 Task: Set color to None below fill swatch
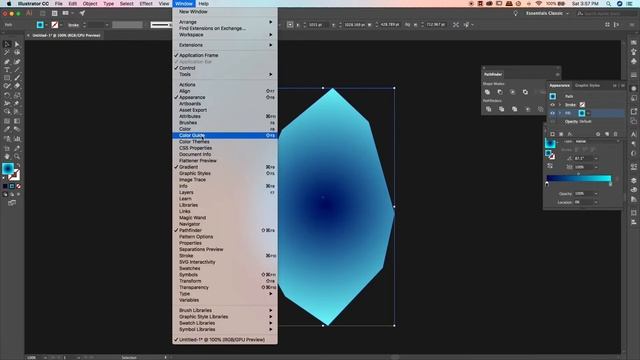tap(18, 186)
